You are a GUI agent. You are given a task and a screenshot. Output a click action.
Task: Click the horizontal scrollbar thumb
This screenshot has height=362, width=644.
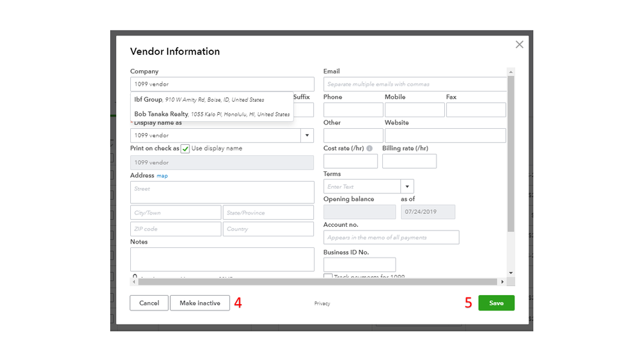[317, 282]
